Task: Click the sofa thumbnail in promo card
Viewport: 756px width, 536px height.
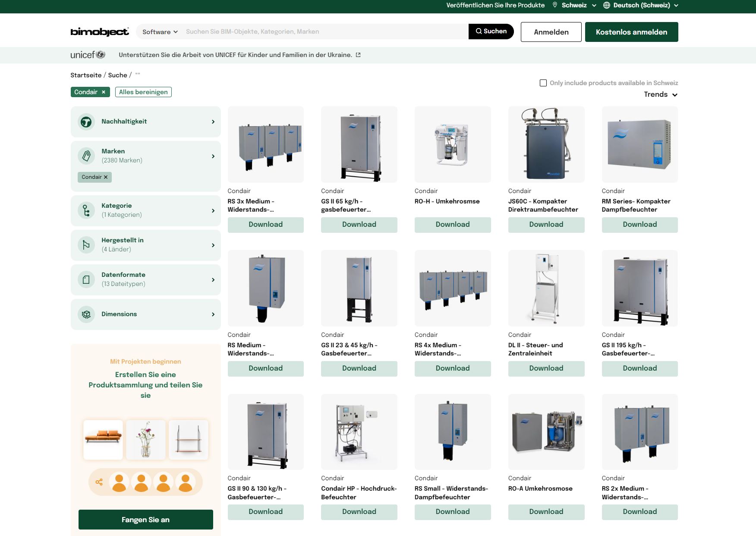Action: (103, 440)
